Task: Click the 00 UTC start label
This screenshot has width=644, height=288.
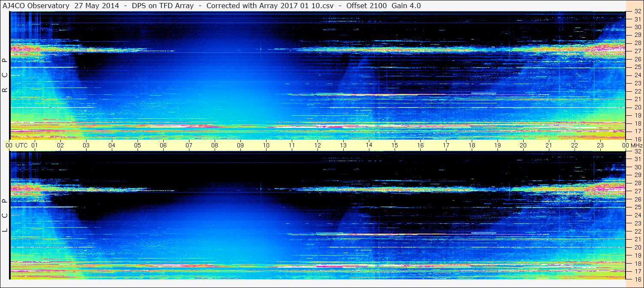Action: [17, 145]
